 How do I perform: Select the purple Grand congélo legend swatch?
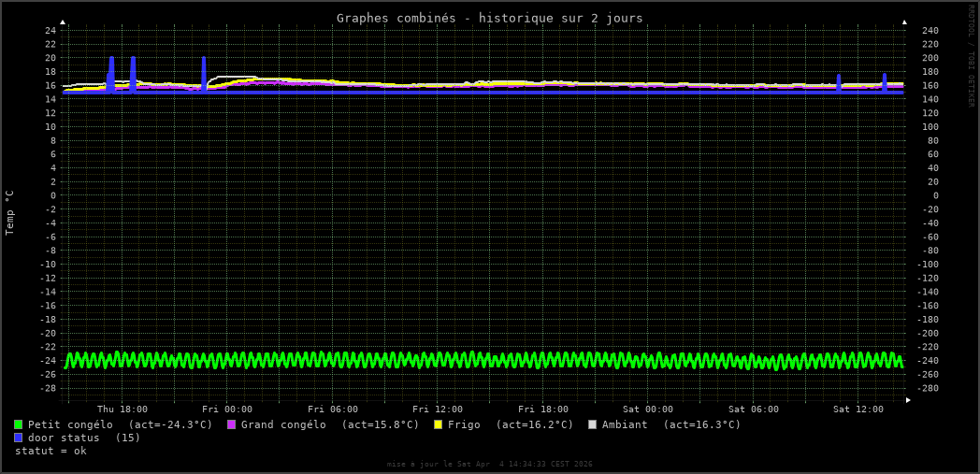pyautogui.click(x=231, y=424)
